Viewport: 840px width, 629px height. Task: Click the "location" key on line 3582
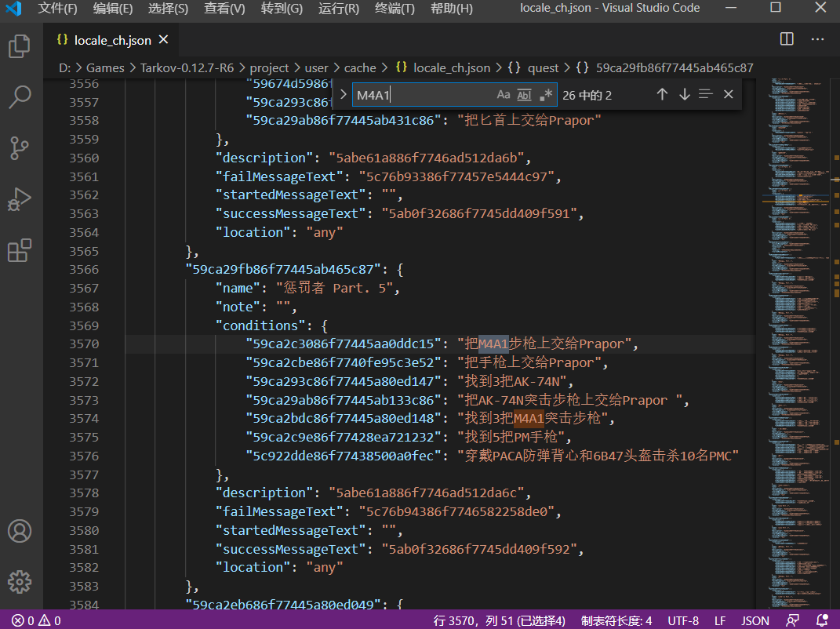(253, 567)
